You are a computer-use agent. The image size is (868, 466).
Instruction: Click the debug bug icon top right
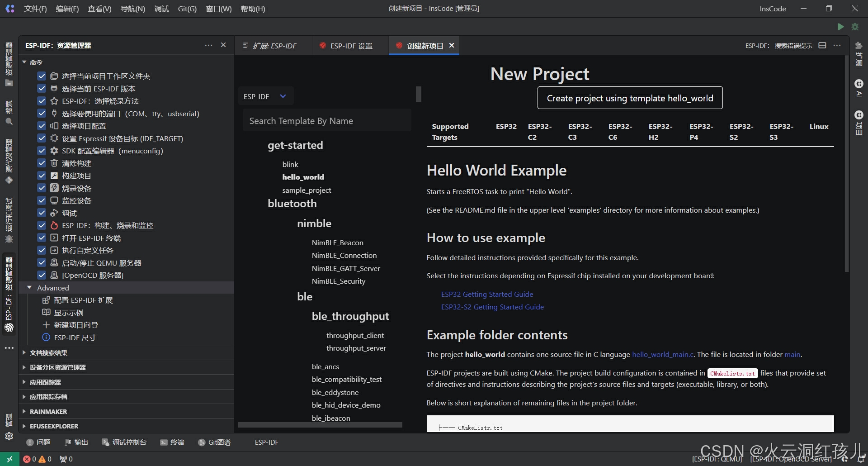pos(855,27)
